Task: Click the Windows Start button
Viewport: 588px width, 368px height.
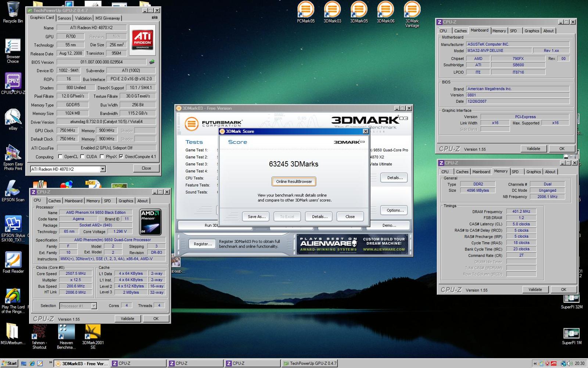Action: point(9,363)
